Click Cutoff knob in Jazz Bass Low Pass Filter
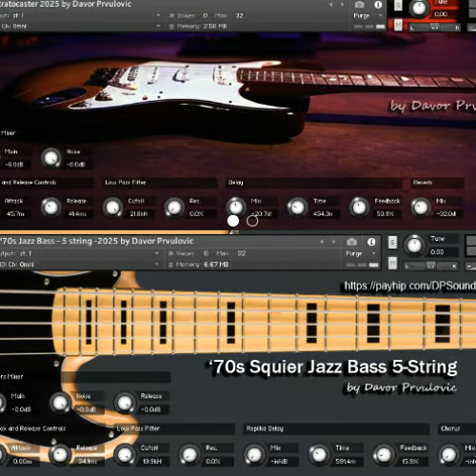476x476 pixels. 125,454
